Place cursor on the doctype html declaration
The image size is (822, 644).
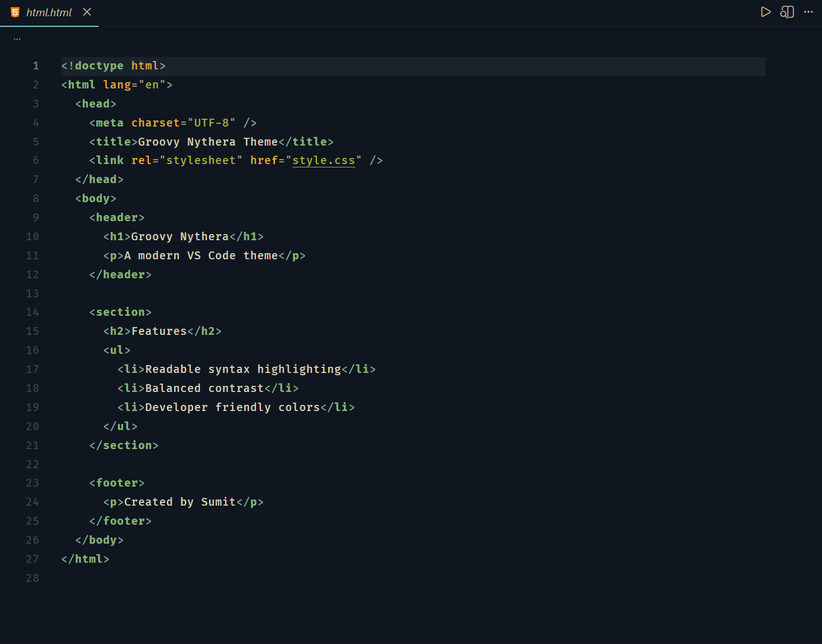pos(112,66)
